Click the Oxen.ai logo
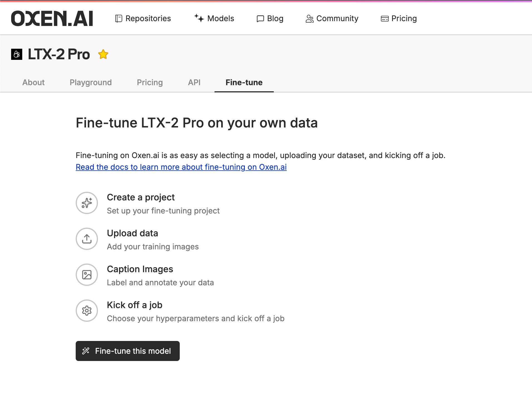 point(52,19)
